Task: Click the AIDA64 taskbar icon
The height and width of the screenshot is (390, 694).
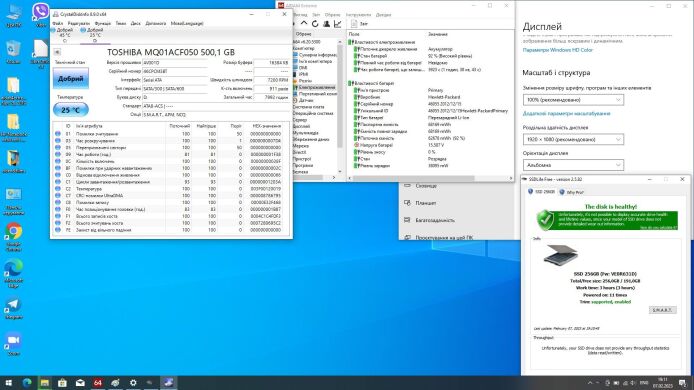Action: tap(98, 383)
